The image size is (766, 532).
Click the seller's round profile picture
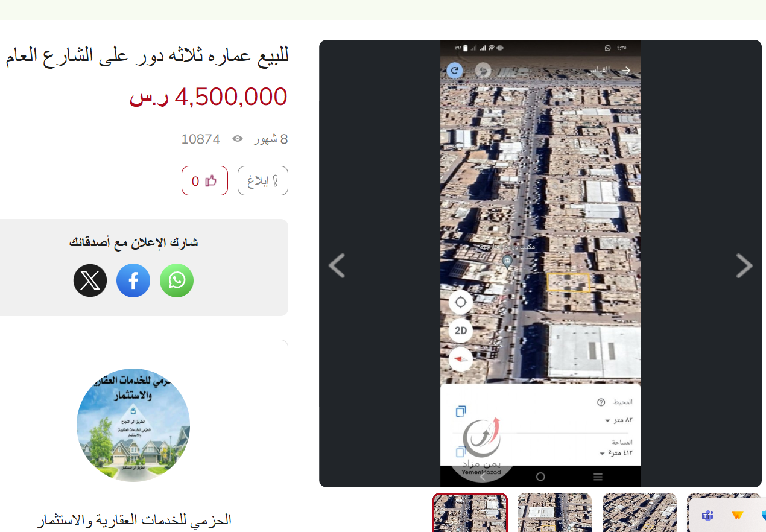pyautogui.click(x=133, y=425)
